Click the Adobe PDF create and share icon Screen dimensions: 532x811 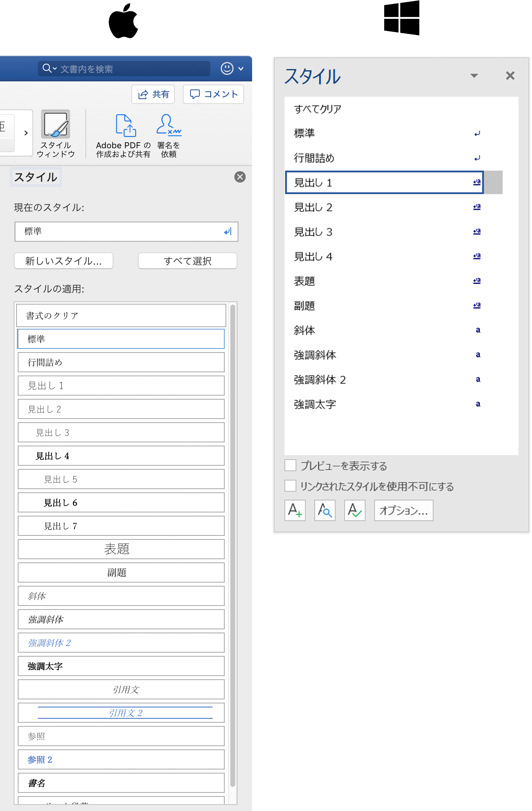pyautogui.click(x=126, y=125)
